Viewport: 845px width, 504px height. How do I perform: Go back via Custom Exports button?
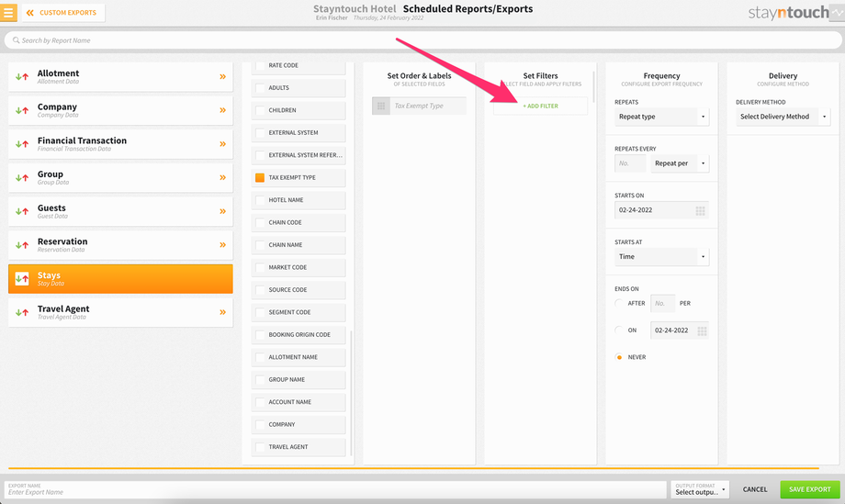pyautogui.click(x=62, y=12)
